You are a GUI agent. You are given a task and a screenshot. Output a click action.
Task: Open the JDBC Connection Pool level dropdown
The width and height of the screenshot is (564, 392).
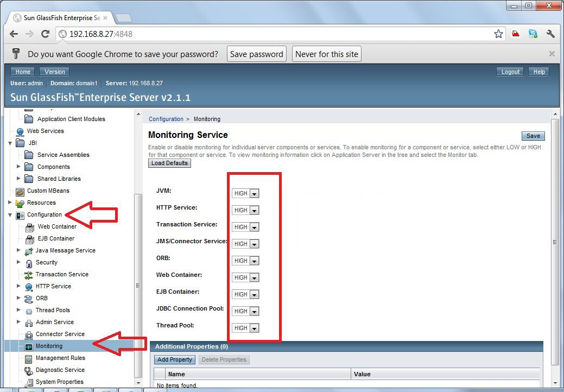(x=245, y=312)
